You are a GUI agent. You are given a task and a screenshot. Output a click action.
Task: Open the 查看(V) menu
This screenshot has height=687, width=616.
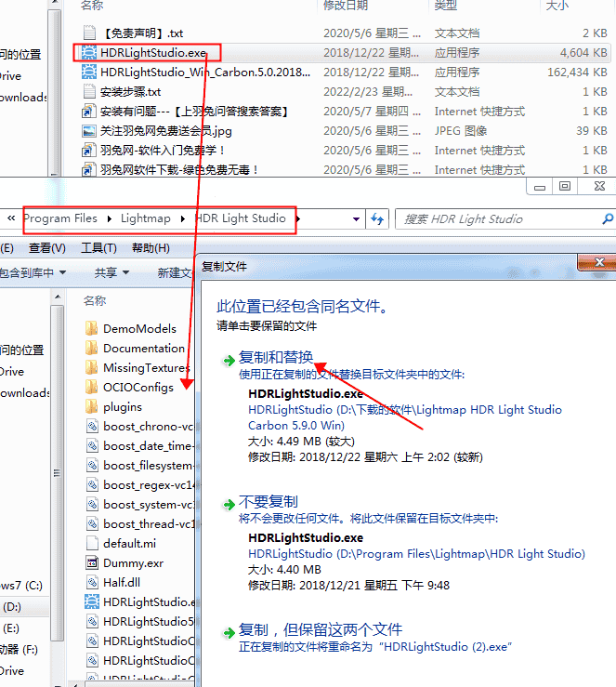tap(46, 248)
